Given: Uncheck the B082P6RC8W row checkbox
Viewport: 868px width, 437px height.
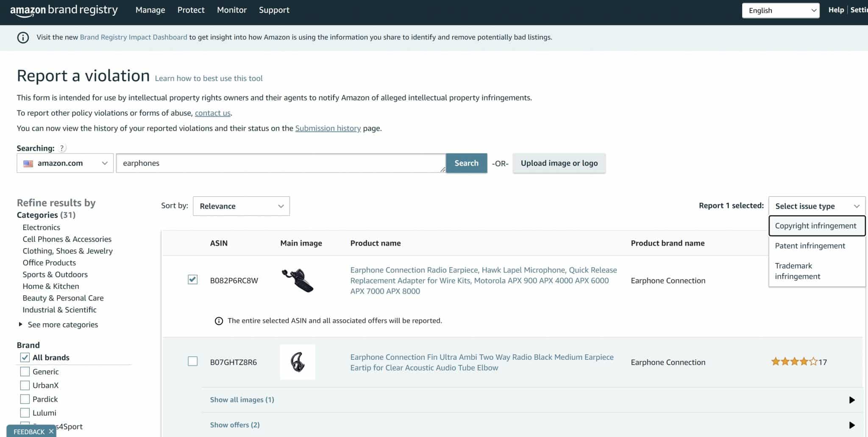Looking at the screenshot, I should click(192, 280).
